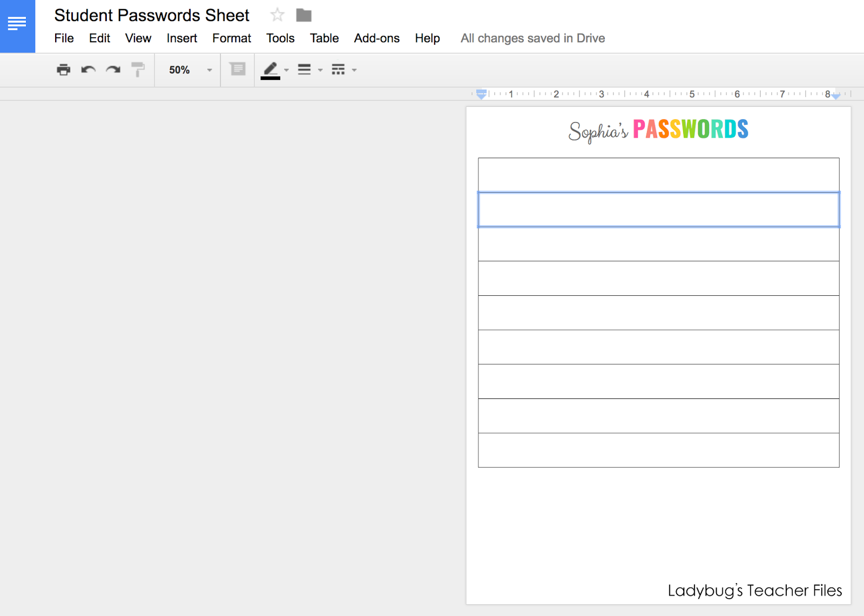Undo the last change

(88, 70)
